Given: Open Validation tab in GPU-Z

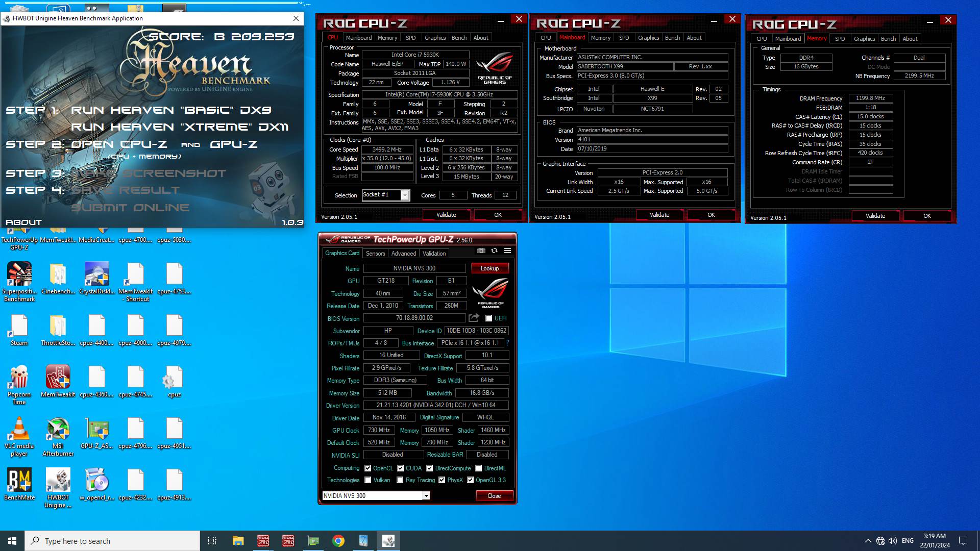Looking at the screenshot, I should pyautogui.click(x=434, y=254).
